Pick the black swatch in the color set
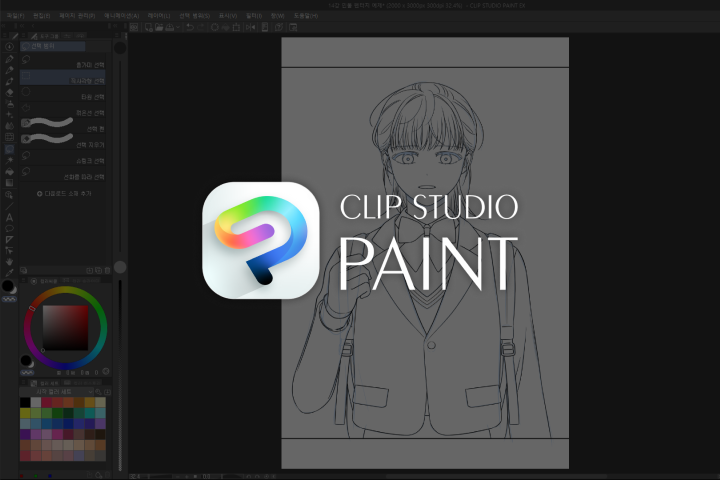This screenshot has height=480, width=720. (25, 403)
